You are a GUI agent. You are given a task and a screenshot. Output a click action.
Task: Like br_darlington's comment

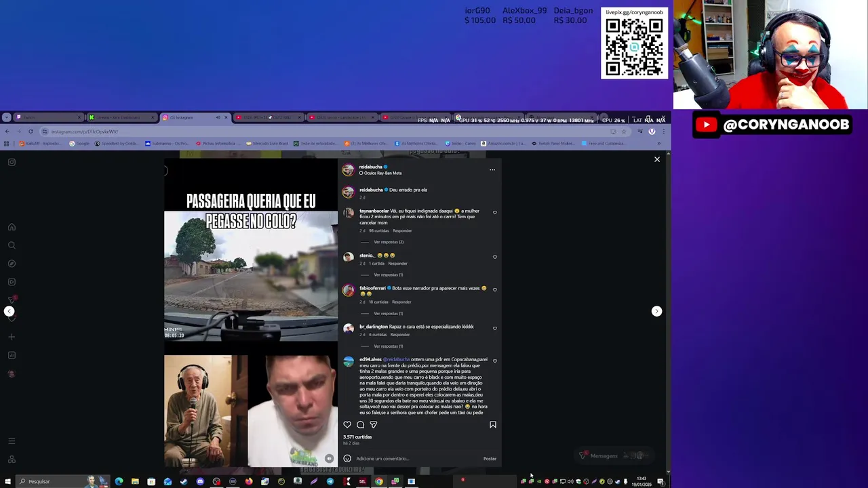[x=494, y=328]
